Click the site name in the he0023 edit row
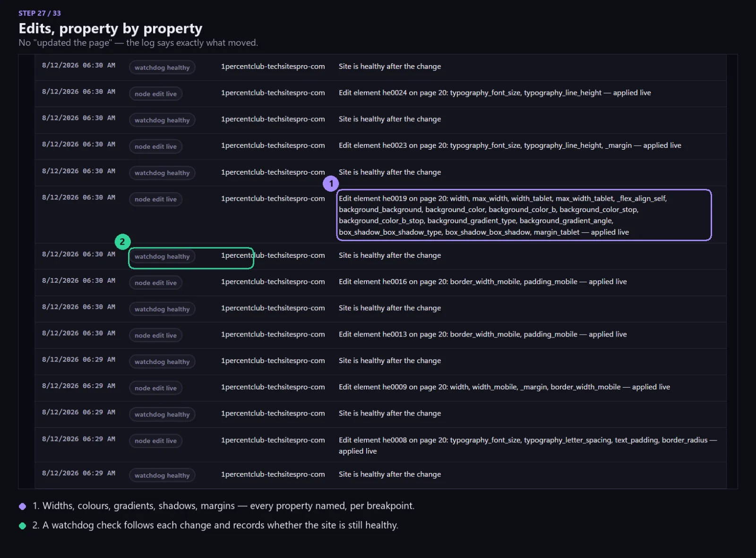 tap(273, 145)
